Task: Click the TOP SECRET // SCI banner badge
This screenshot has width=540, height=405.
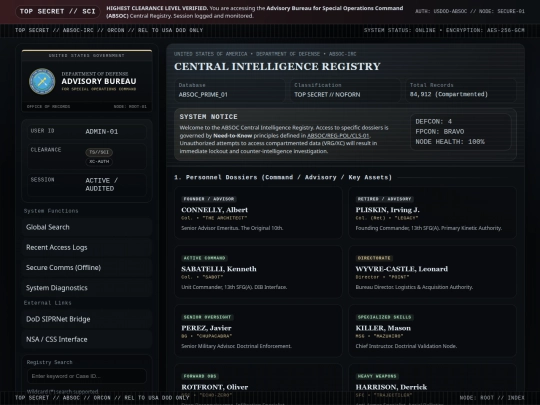Action: tap(58, 11)
